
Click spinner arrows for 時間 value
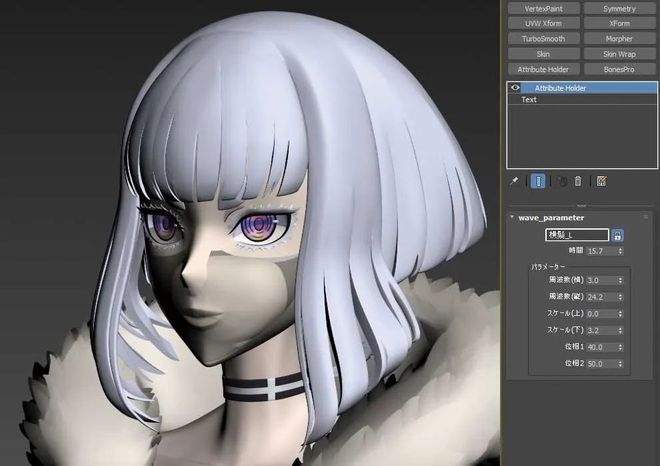620,251
